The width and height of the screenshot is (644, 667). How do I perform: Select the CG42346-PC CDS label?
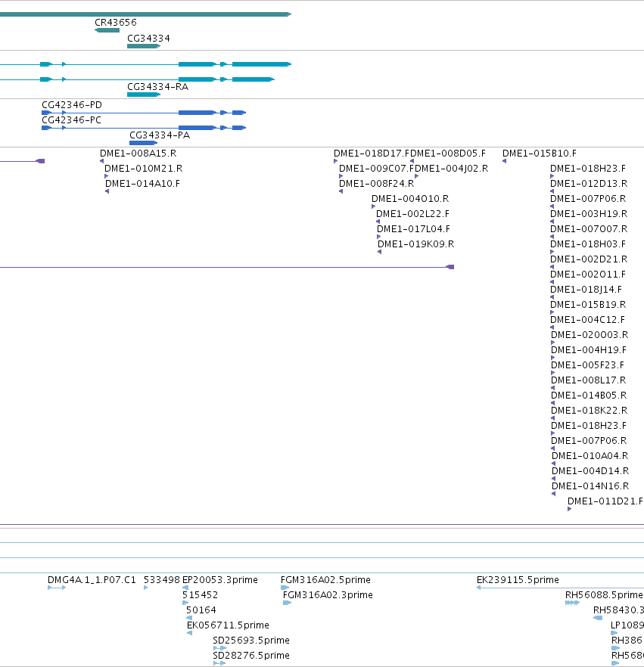(71, 120)
